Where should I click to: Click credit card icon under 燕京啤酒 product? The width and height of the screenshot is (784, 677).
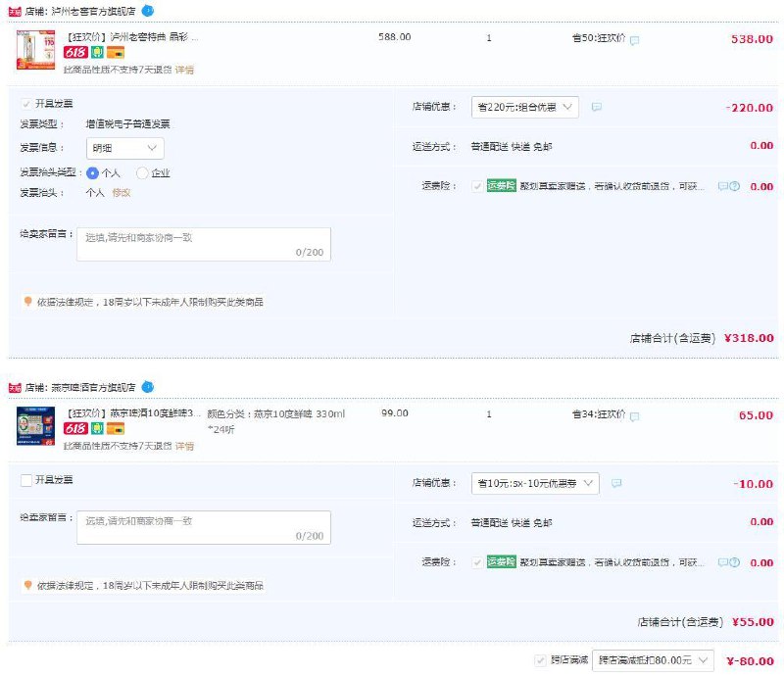click(x=116, y=428)
